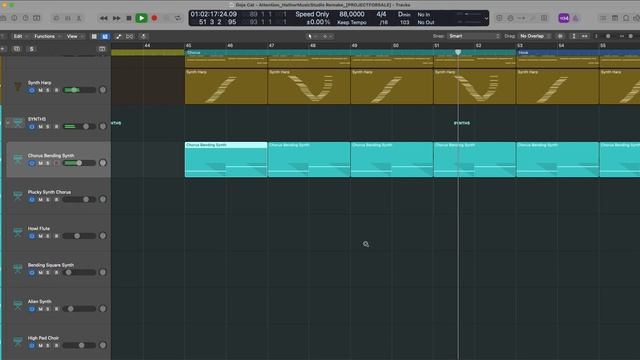The width and height of the screenshot is (640, 360).
Task: Mute the Synth Harp track
Action: click(x=40, y=90)
